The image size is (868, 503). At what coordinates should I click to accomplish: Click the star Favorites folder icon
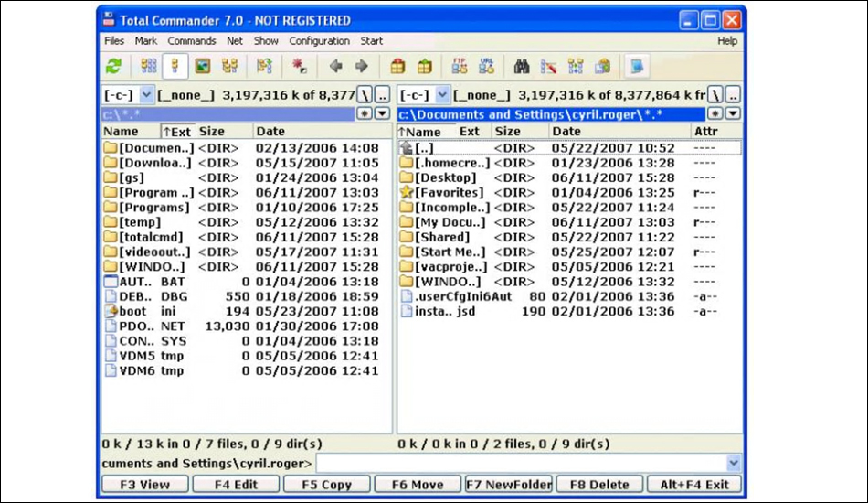click(407, 192)
